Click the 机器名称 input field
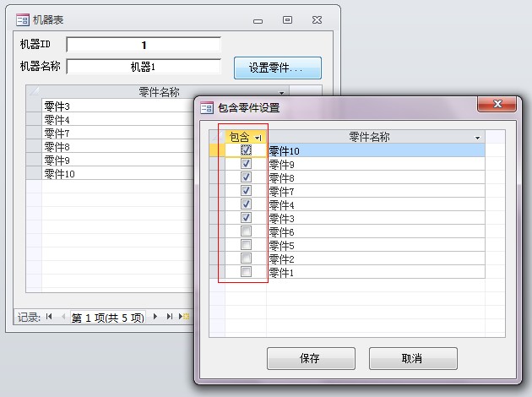This screenshot has height=397, width=532. tap(144, 67)
